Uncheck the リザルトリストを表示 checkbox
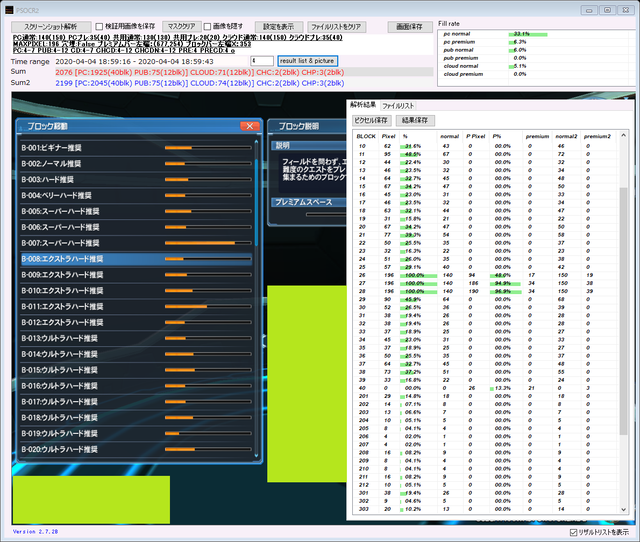640x542 pixels. click(x=573, y=532)
